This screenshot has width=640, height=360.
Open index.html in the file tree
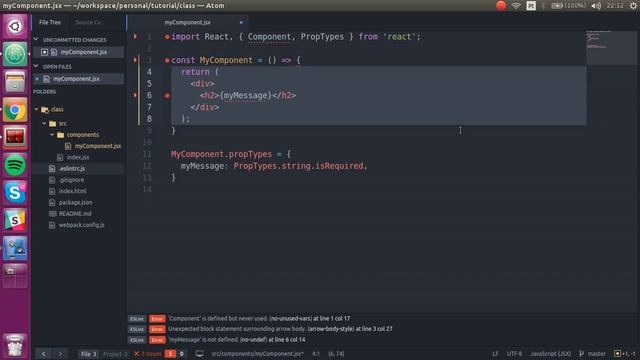(x=73, y=191)
